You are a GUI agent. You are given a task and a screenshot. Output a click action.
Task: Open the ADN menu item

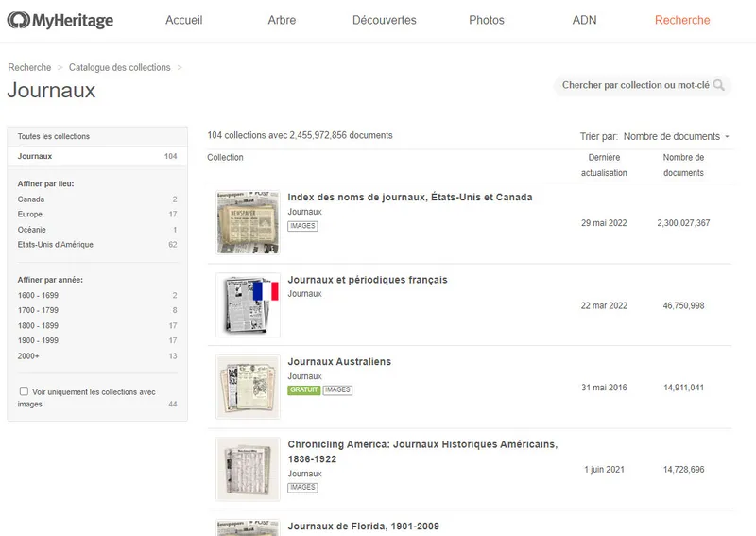click(584, 20)
